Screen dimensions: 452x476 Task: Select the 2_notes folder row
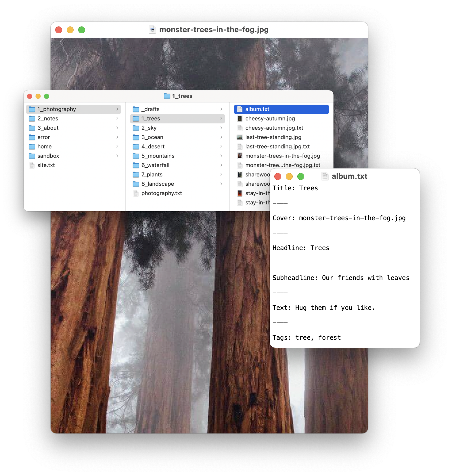[74, 118]
